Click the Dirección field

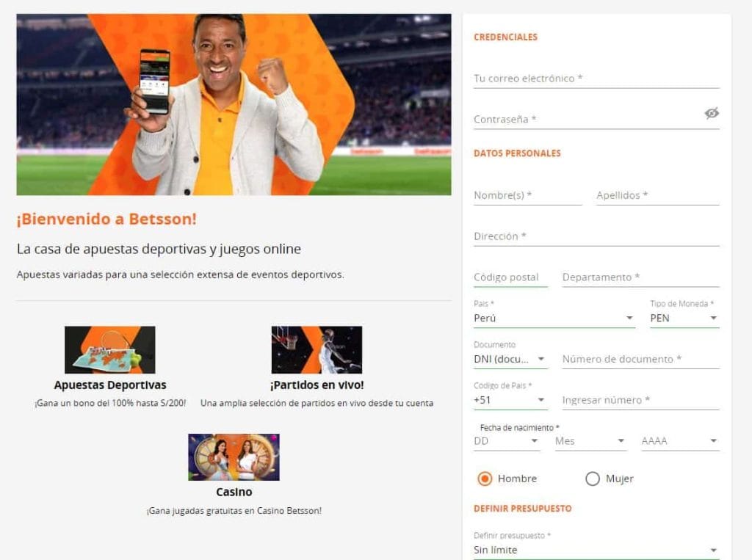click(596, 236)
